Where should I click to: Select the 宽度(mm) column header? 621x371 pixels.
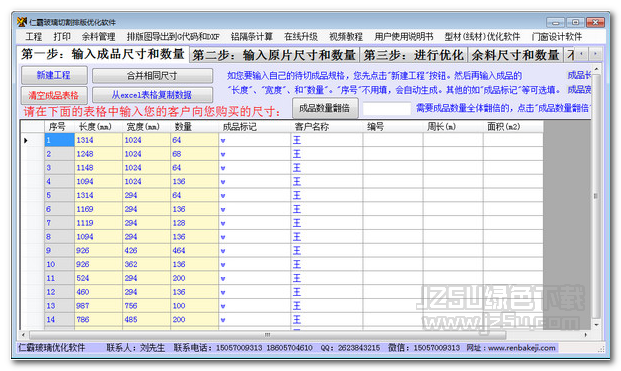click(x=146, y=127)
